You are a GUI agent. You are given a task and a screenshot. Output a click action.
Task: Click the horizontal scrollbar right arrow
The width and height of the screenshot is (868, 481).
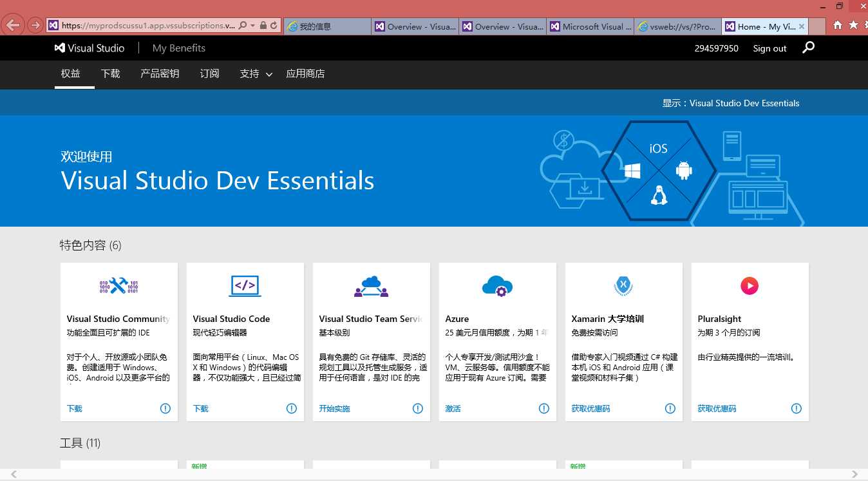click(x=854, y=475)
